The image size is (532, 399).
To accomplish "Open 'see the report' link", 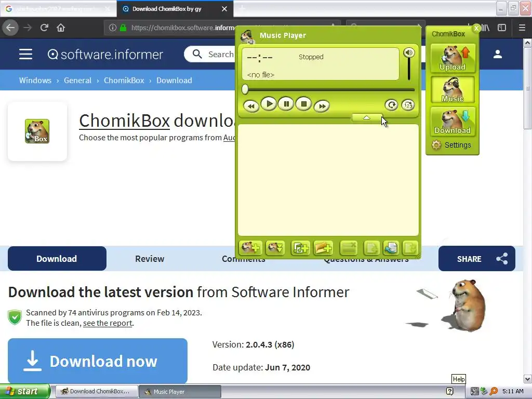I will (x=108, y=323).
